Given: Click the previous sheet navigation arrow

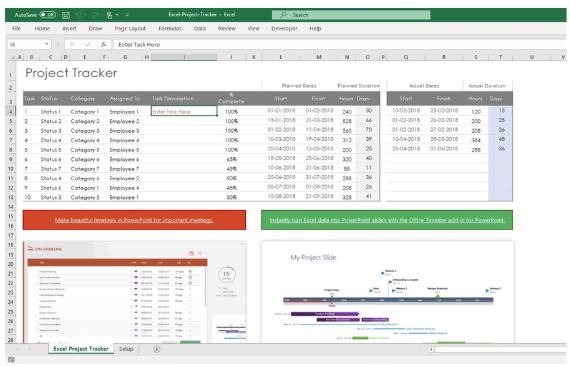Looking at the screenshot, I should tap(18, 349).
